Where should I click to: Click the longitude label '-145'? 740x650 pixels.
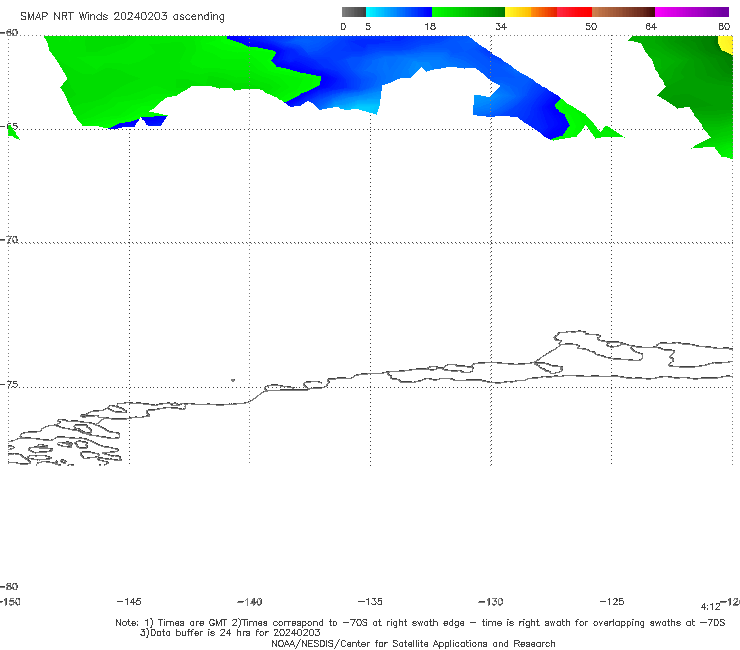click(129, 601)
